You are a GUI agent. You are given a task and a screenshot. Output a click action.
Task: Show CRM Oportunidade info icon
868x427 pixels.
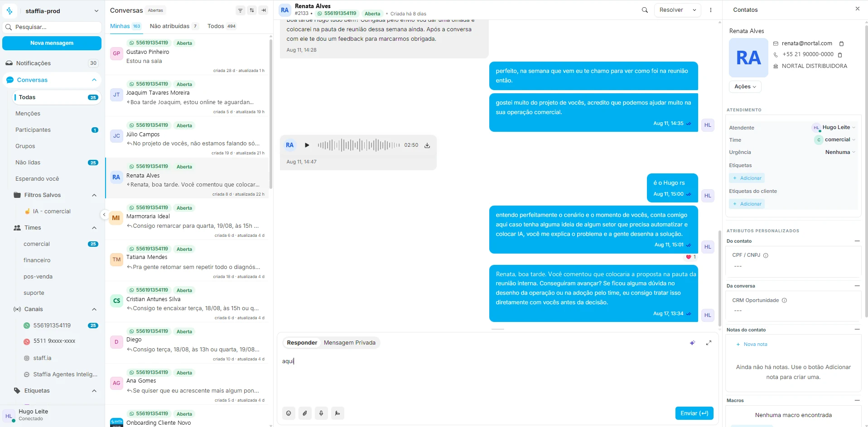[x=784, y=300]
